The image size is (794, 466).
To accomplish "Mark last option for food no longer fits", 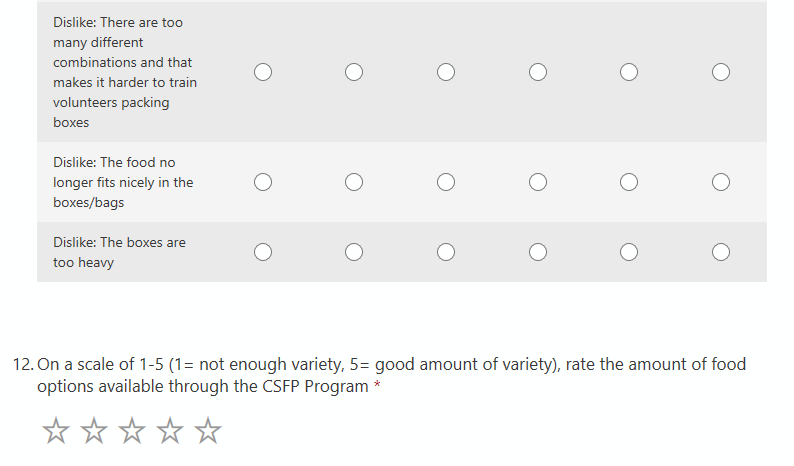I will coord(721,182).
